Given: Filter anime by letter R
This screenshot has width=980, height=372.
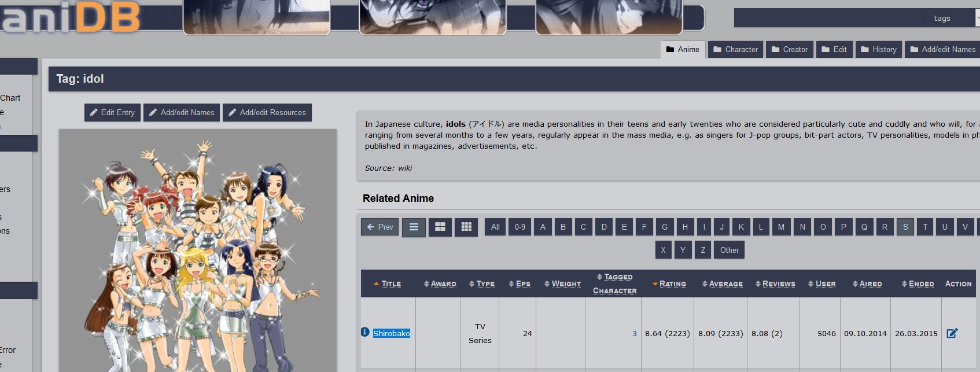Looking at the screenshot, I should [x=885, y=227].
